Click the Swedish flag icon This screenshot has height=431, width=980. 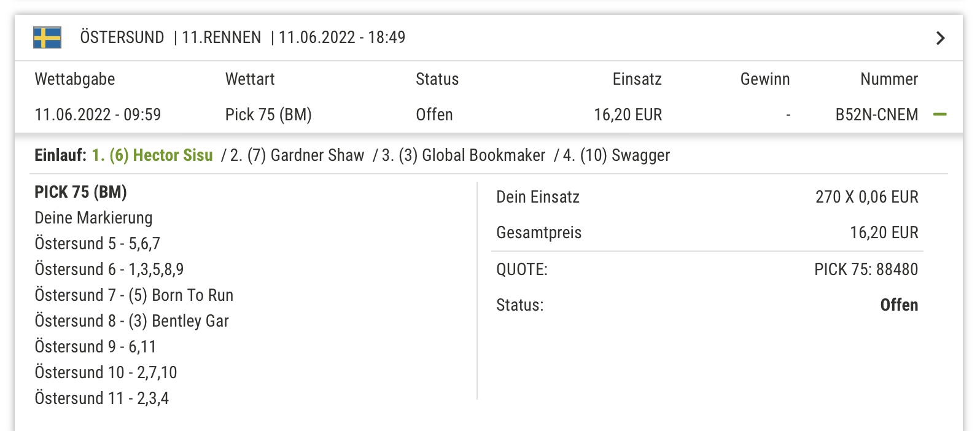pos(47,37)
